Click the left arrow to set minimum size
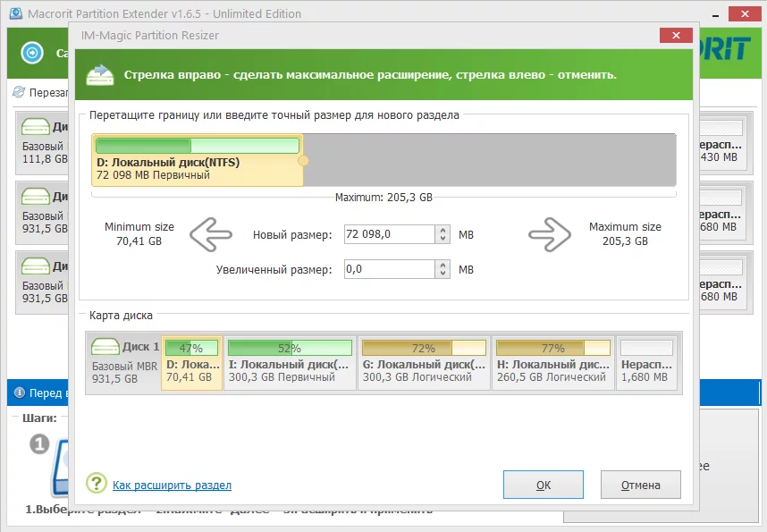 point(211,235)
